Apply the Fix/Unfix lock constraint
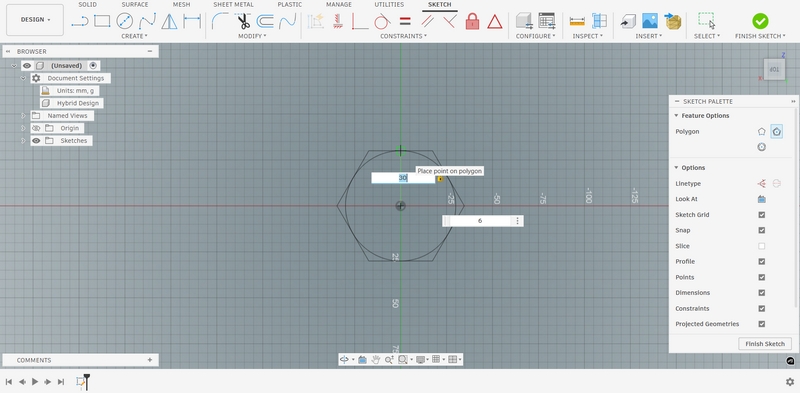800x393 pixels. pos(472,21)
